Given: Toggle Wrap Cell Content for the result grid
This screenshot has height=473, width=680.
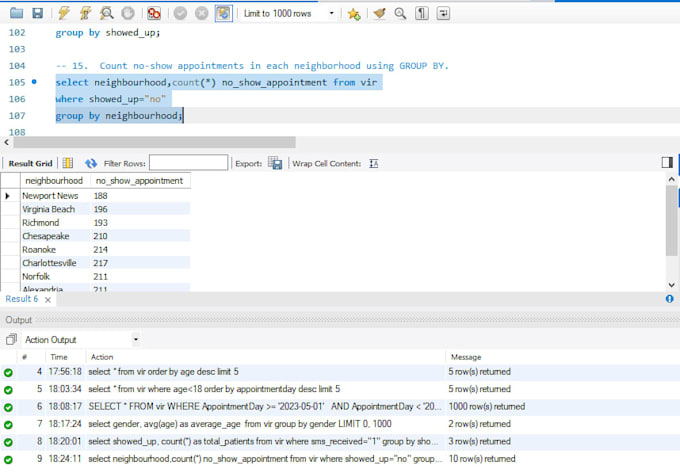Looking at the screenshot, I should (x=373, y=163).
